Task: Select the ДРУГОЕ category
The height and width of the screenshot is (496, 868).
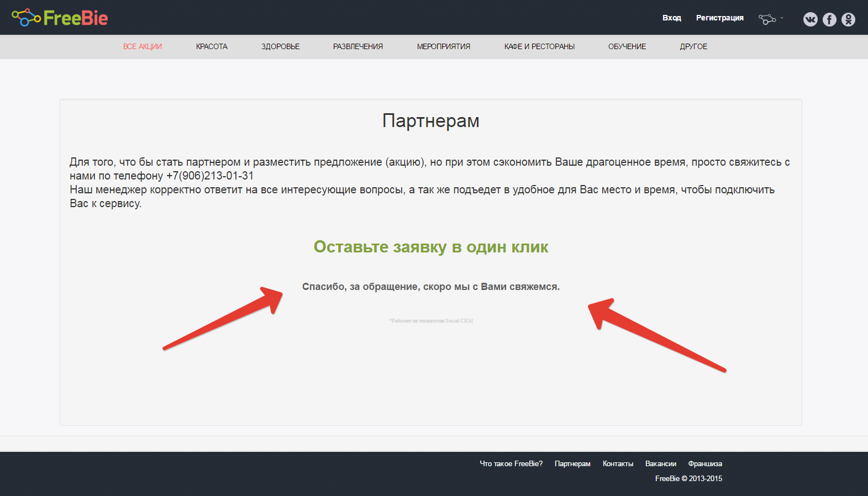Action: [693, 46]
